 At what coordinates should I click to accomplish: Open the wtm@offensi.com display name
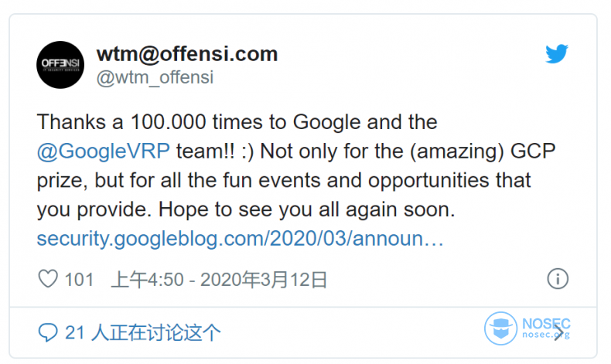(187, 54)
